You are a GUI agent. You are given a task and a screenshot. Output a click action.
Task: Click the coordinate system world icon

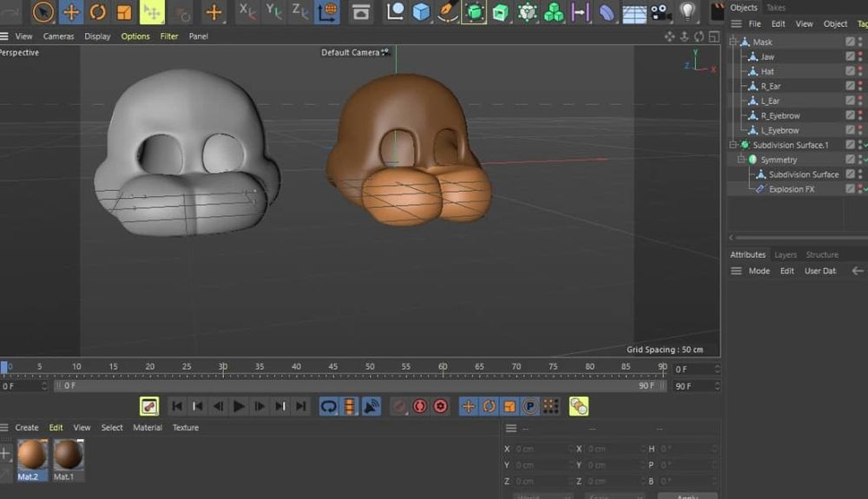click(x=327, y=12)
